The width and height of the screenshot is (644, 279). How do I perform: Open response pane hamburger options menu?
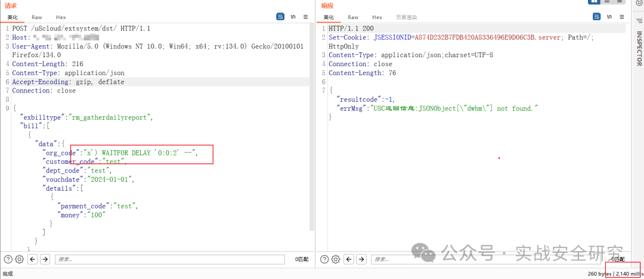point(622,17)
